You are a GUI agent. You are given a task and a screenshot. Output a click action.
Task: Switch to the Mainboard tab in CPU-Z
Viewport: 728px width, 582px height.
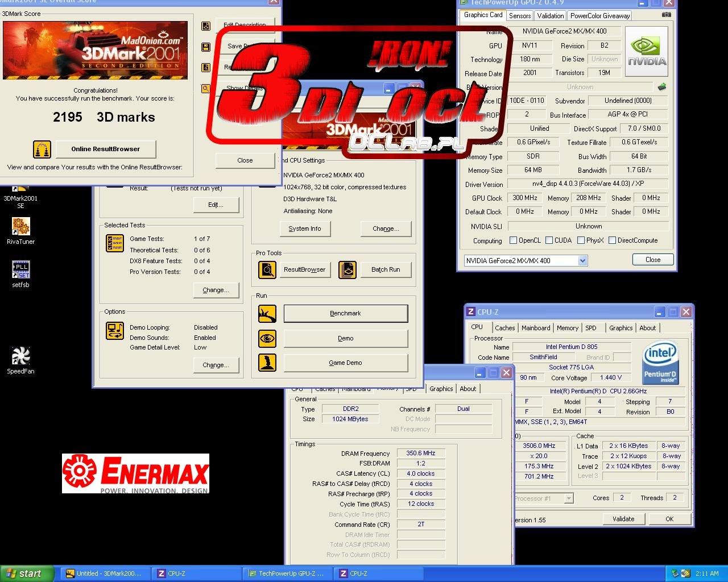[x=536, y=328]
